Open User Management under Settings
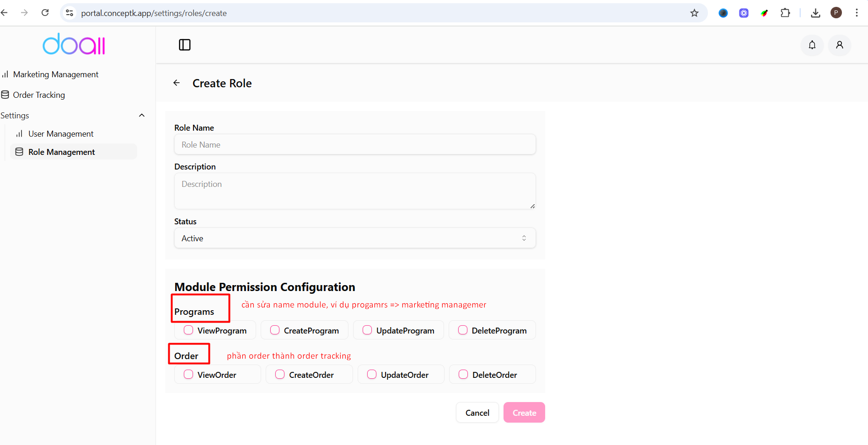Viewport: 868px width, 445px height. click(60, 133)
